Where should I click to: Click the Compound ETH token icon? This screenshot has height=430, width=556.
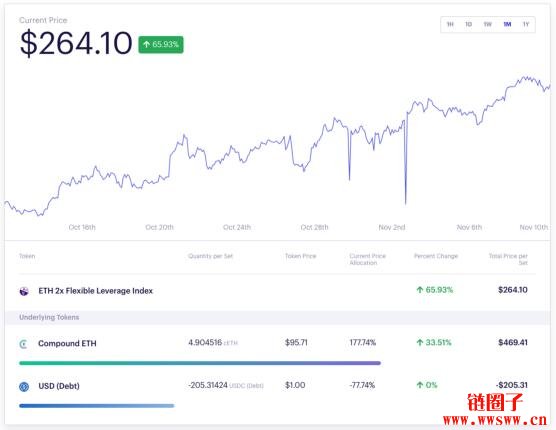(x=24, y=344)
